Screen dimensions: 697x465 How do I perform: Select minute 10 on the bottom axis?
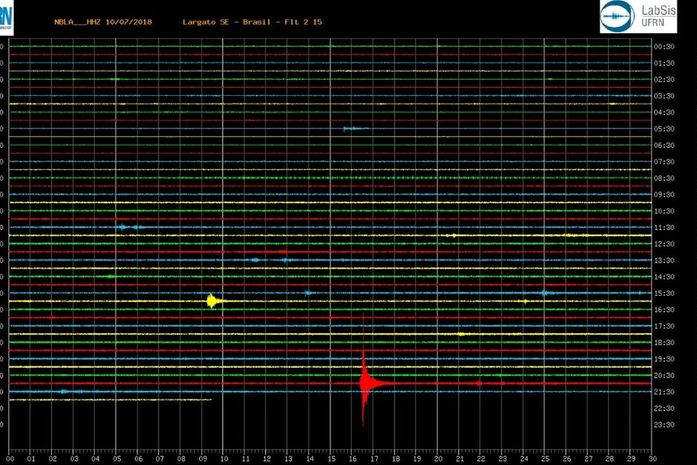[x=224, y=459]
